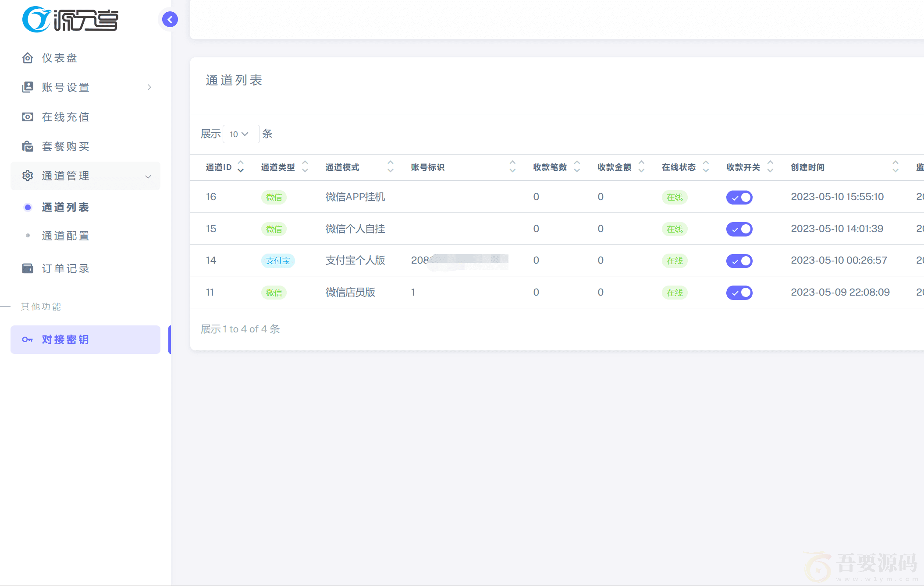Click channel ID 16 cell
Viewport: 924px width, 586px height.
coord(211,197)
